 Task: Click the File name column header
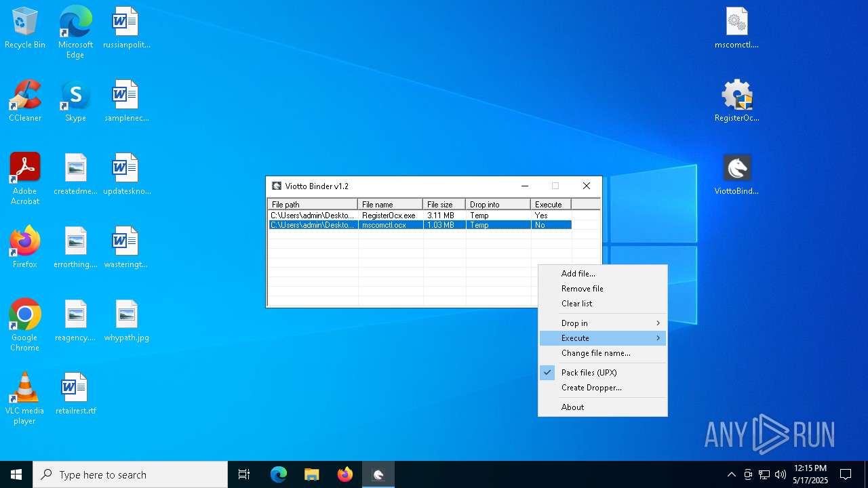[x=391, y=204]
